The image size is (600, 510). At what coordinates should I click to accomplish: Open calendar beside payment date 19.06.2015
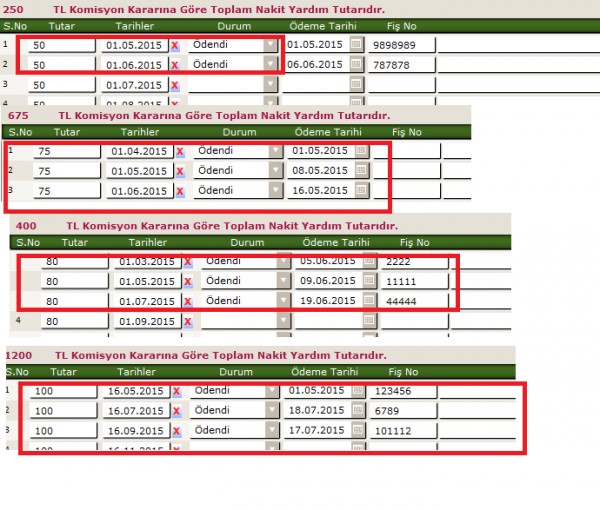coord(369,300)
